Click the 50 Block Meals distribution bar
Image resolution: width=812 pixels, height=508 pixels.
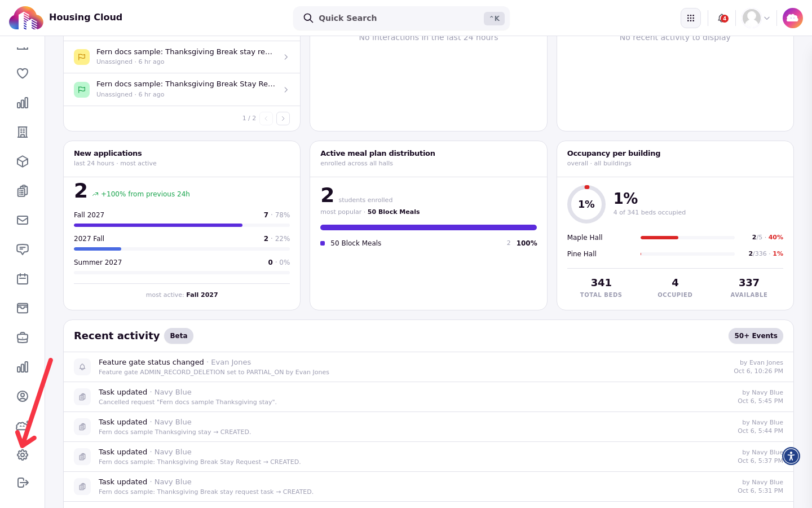[x=429, y=227]
